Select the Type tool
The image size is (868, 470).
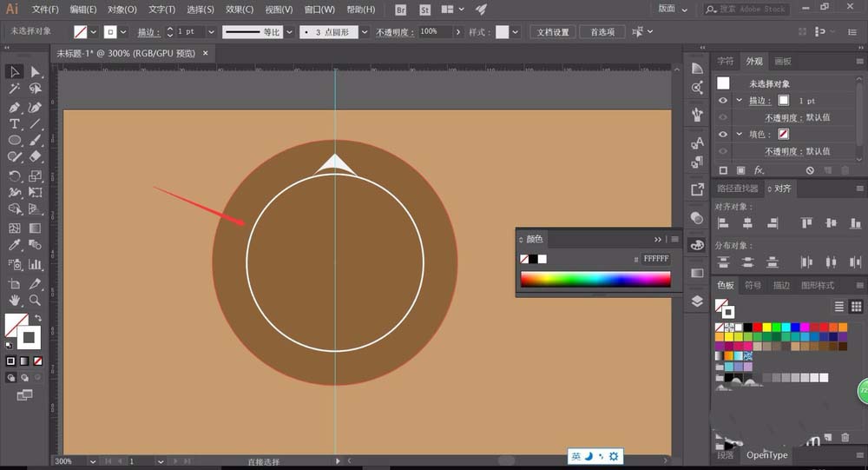click(x=15, y=124)
